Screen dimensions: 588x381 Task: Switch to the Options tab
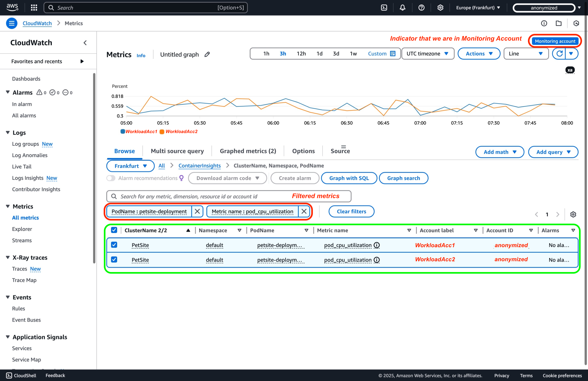[x=303, y=151]
